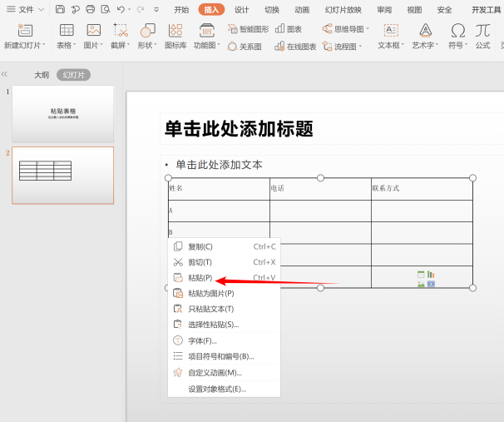
Task: Click the 联系方式 table header cell
Action: (422, 188)
